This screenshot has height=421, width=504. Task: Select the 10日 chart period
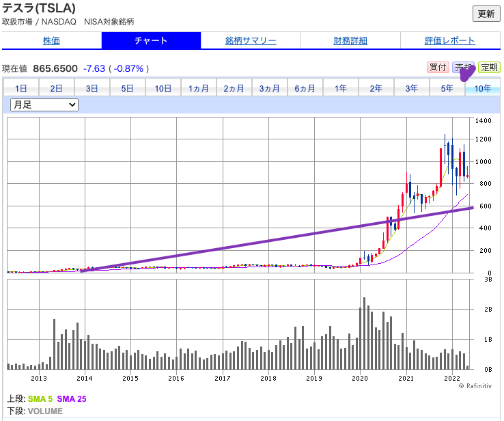pyautogui.click(x=163, y=88)
